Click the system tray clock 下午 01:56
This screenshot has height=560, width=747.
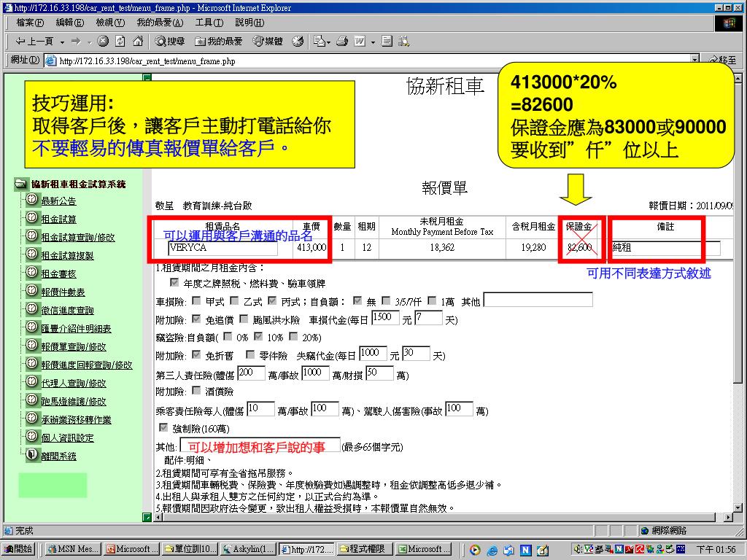(x=716, y=549)
